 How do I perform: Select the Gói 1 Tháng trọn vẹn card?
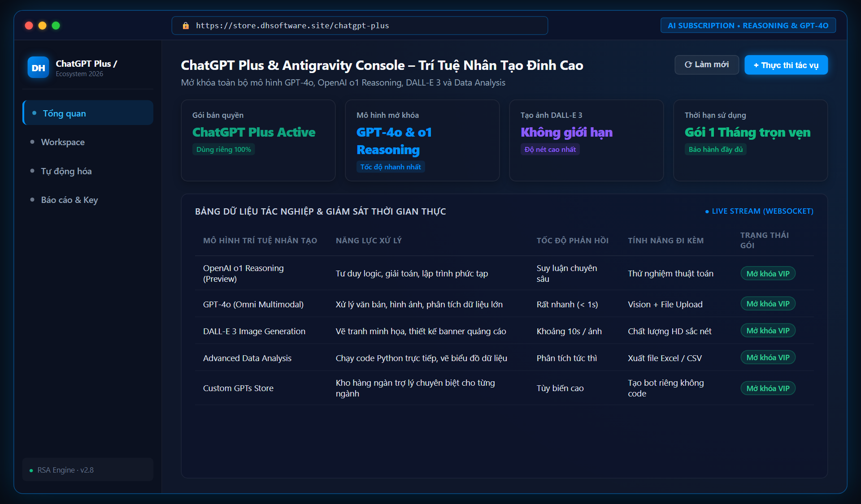pyautogui.click(x=751, y=140)
